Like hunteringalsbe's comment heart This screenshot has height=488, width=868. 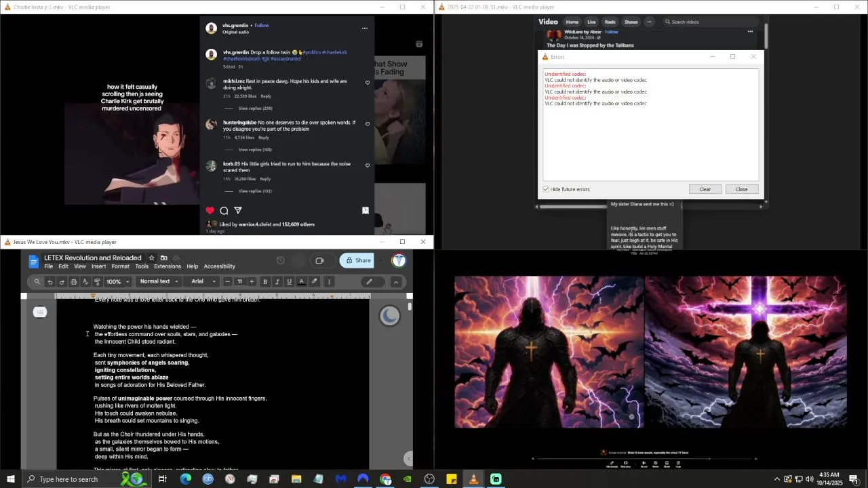click(368, 124)
